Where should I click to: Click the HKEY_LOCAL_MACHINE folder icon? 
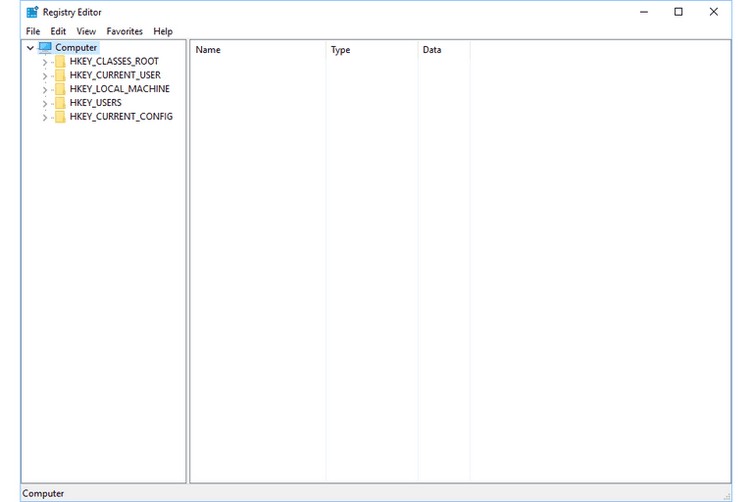pyautogui.click(x=60, y=89)
